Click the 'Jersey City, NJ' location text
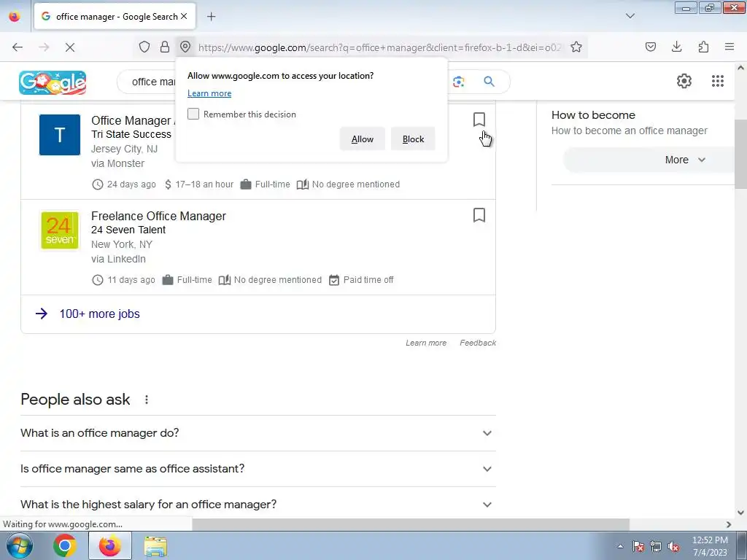The image size is (747, 560). pos(124,149)
